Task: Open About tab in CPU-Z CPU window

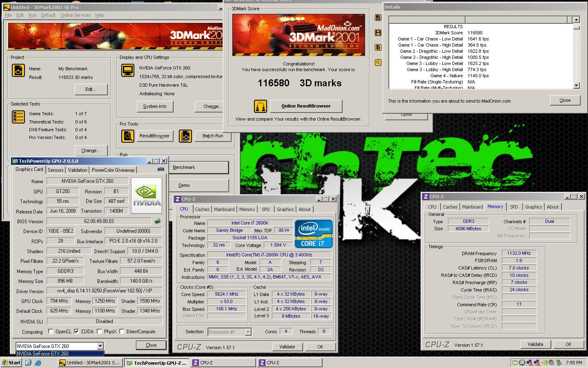Action: 304,209
